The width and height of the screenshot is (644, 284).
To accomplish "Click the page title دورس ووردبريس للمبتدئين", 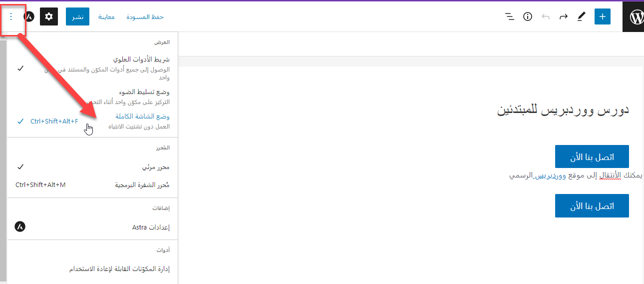I will 563,110.
